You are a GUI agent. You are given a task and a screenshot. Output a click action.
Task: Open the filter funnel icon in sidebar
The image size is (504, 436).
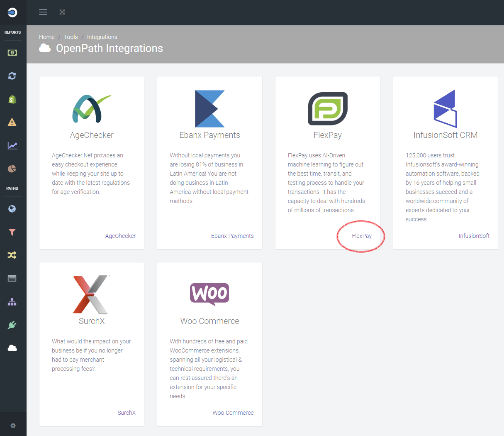[13, 232]
